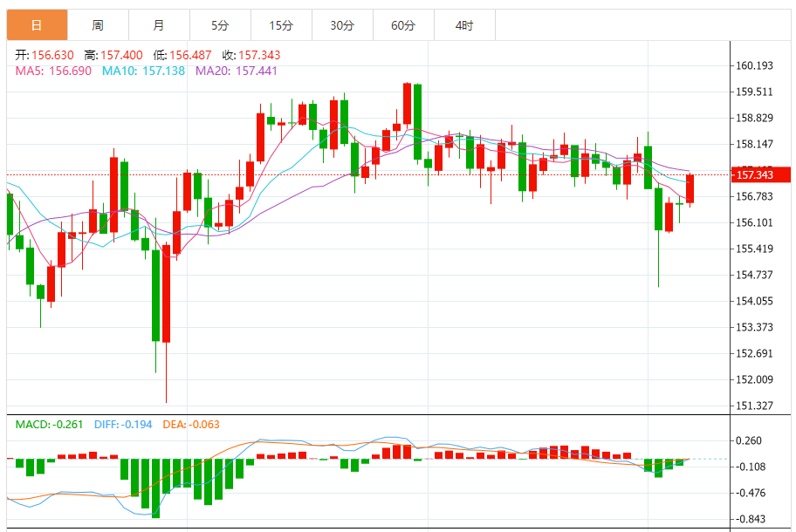Switch to the 4时 four-hour tab

click(464, 24)
